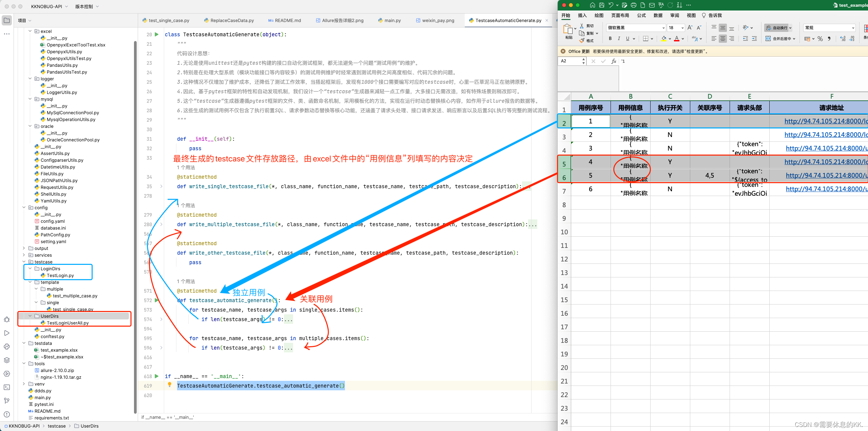Click the Excel Sort Z-A icon in title bar
Viewport: 868px width, 431px height.
[x=679, y=5]
